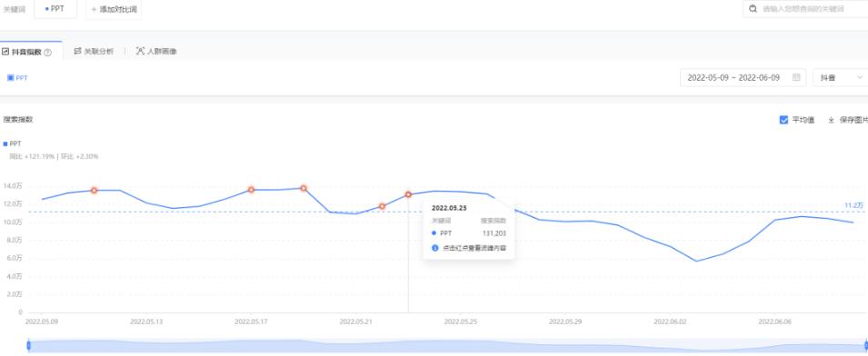This screenshot has height=356, width=868.
Task: Toggle the PPT keyword legend checkbox
Action: point(10,78)
